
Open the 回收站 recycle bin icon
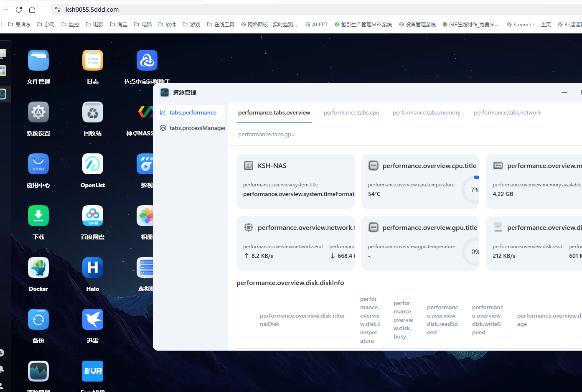coord(93,112)
